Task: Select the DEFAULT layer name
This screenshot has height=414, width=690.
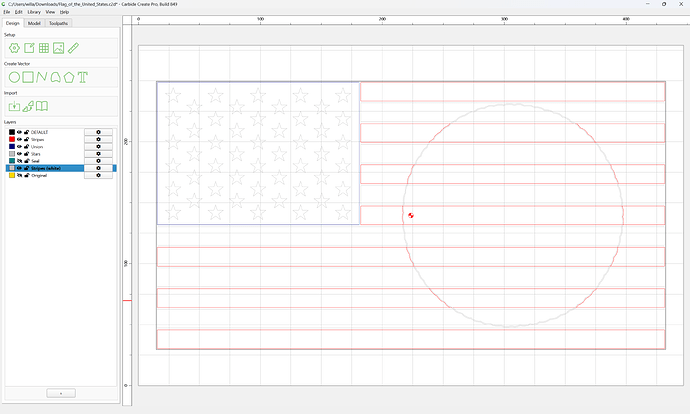Action: point(39,132)
